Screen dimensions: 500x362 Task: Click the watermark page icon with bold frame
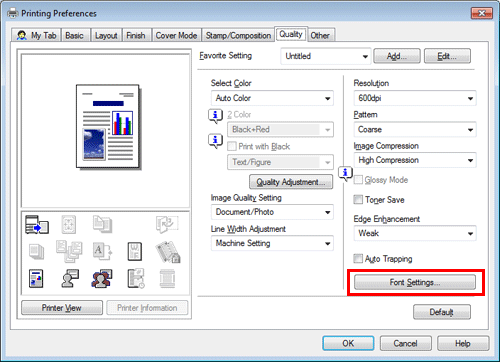point(135,252)
